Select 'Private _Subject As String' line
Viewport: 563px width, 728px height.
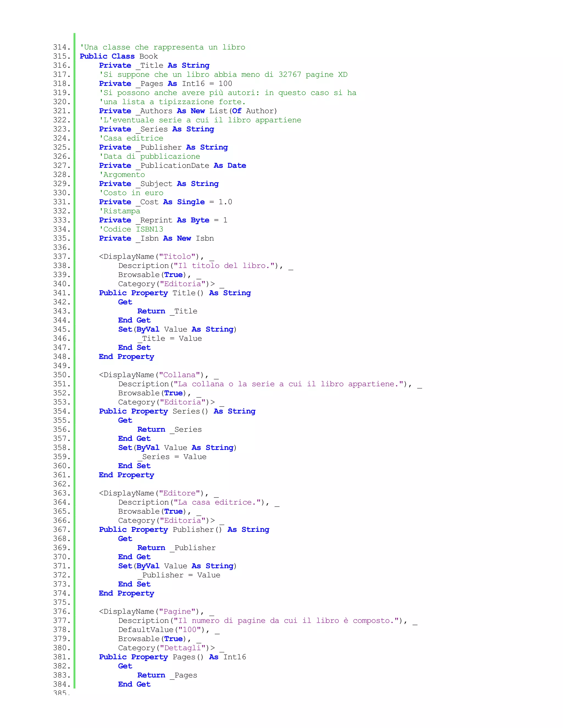tap(159, 184)
